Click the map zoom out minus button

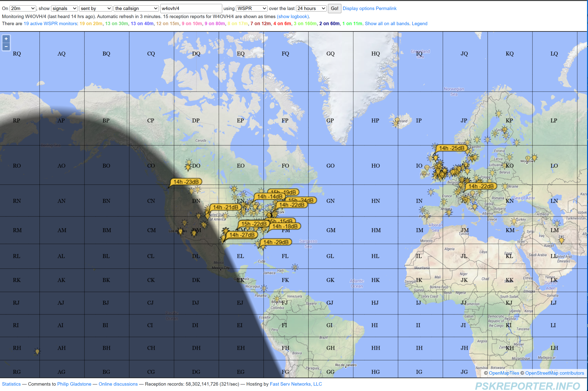[x=6, y=47]
